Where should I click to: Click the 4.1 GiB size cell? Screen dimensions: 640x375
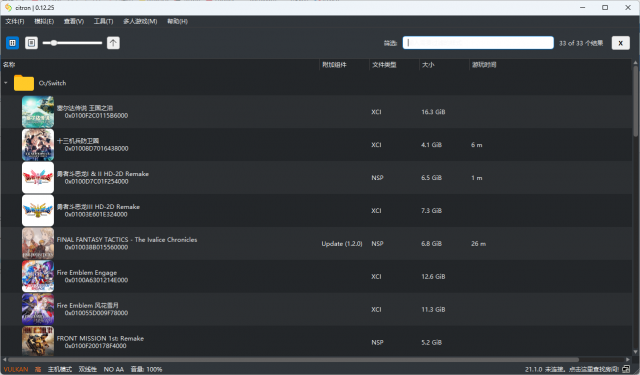point(431,145)
